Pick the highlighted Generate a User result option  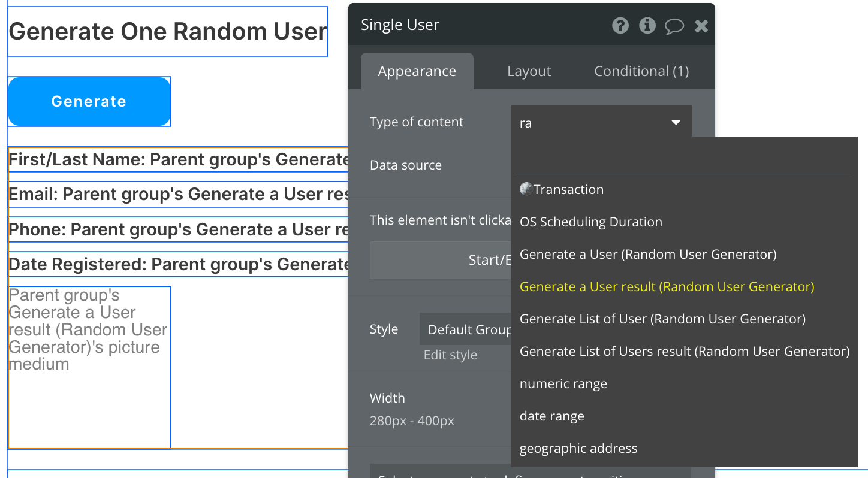tap(667, 287)
